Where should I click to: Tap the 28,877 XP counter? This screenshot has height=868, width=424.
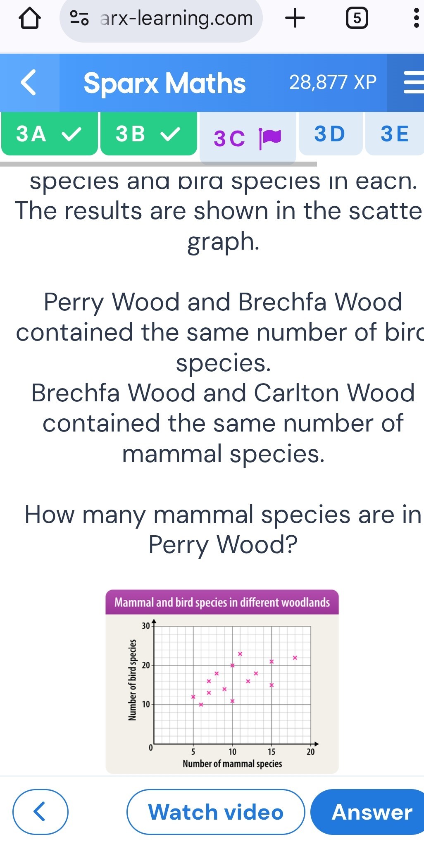(x=333, y=82)
